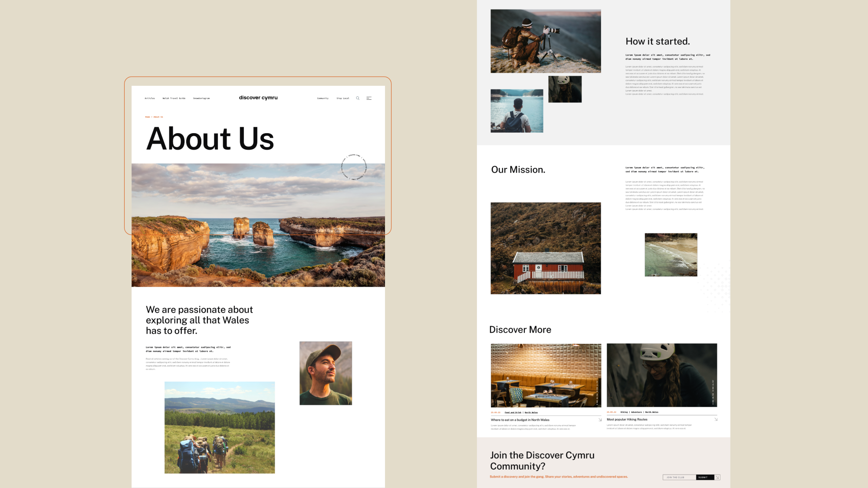The image size is (868, 488).
Task: Click the 'Our Mission.' heading
Action: pyautogui.click(x=518, y=170)
